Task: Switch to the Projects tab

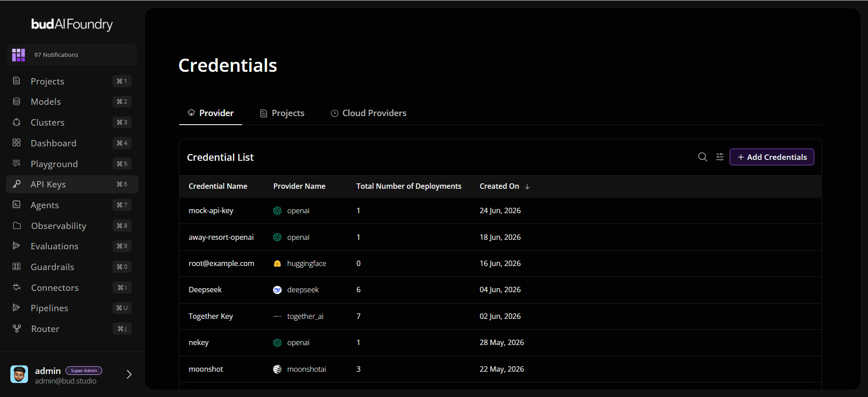Action: (x=282, y=113)
